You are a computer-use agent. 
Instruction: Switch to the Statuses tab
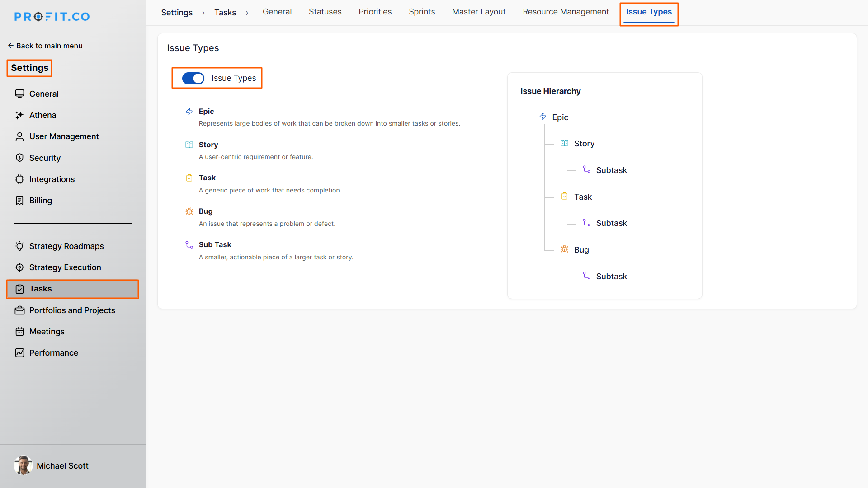(325, 12)
